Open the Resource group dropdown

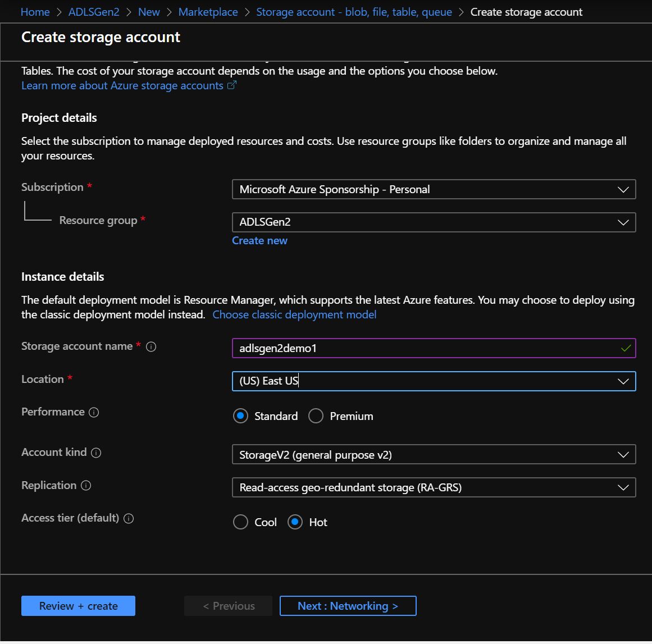click(x=623, y=222)
